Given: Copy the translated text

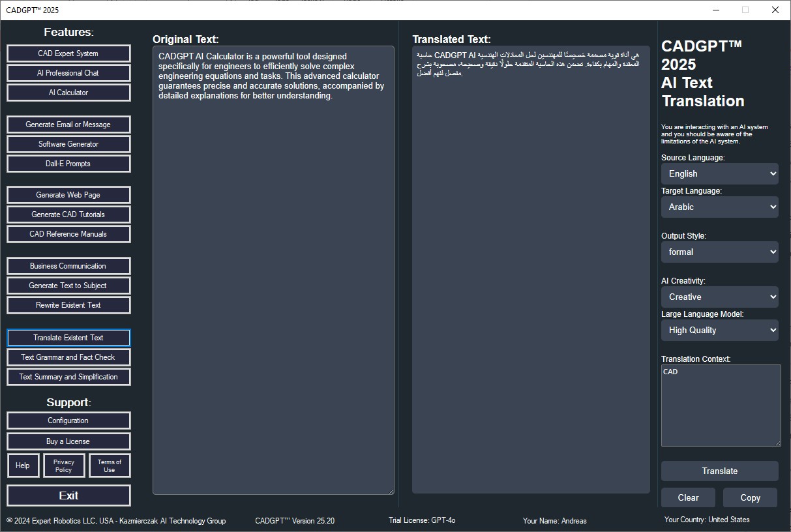Looking at the screenshot, I should (750, 497).
